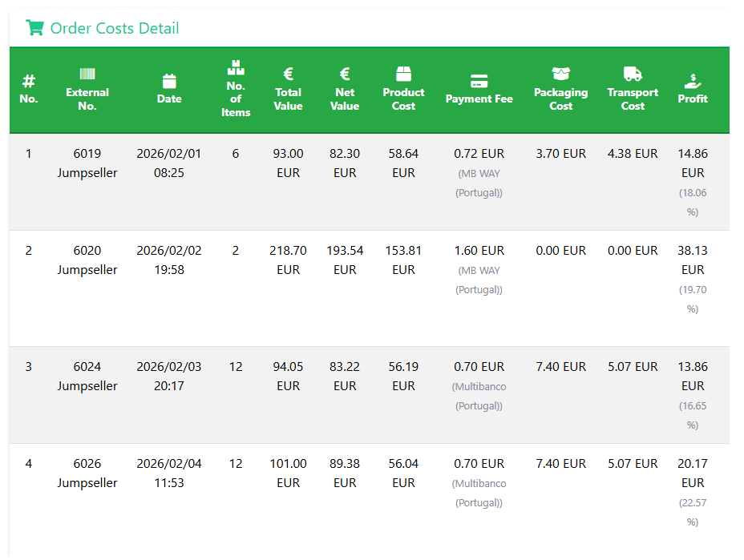This screenshot has height=560, width=744.
Task: Click the euro icon above Net Value
Action: pos(345,73)
